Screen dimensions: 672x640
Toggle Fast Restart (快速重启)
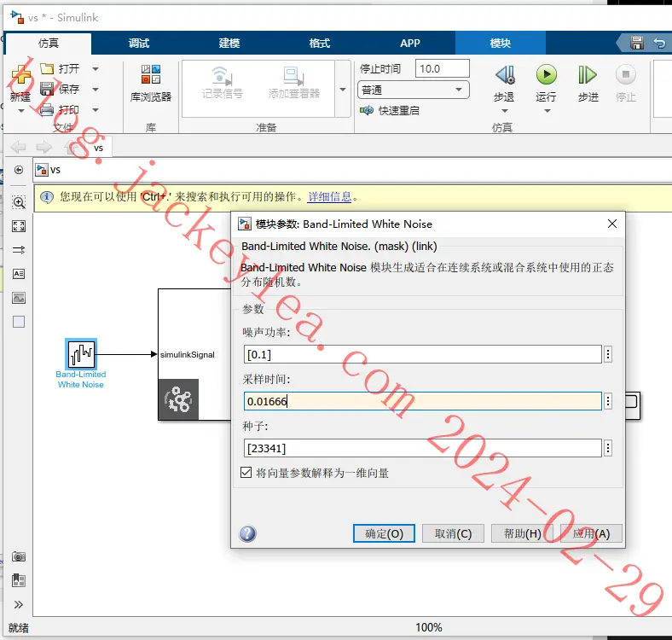click(x=390, y=111)
